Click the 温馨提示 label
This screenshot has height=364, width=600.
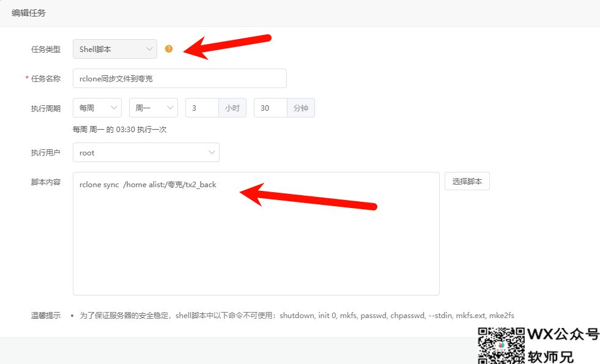click(x=45, y=316)
